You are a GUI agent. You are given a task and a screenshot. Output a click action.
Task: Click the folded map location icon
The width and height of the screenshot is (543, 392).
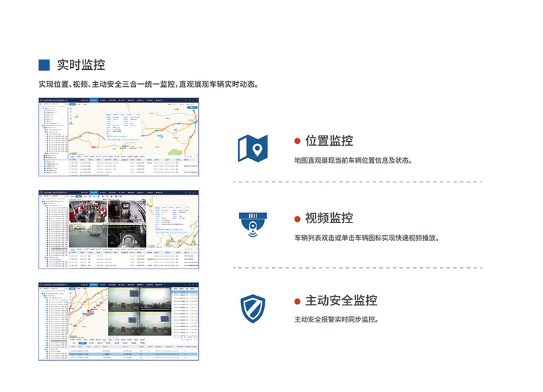252,149
